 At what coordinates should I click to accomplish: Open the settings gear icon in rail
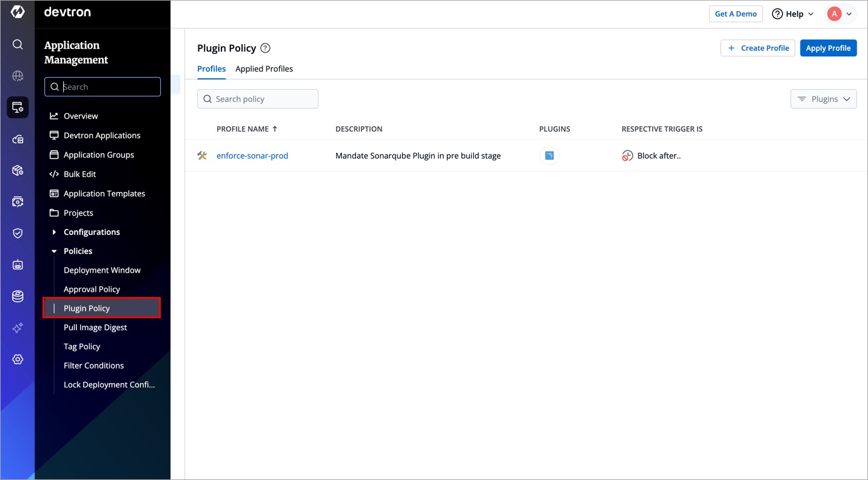pos(18,359)
